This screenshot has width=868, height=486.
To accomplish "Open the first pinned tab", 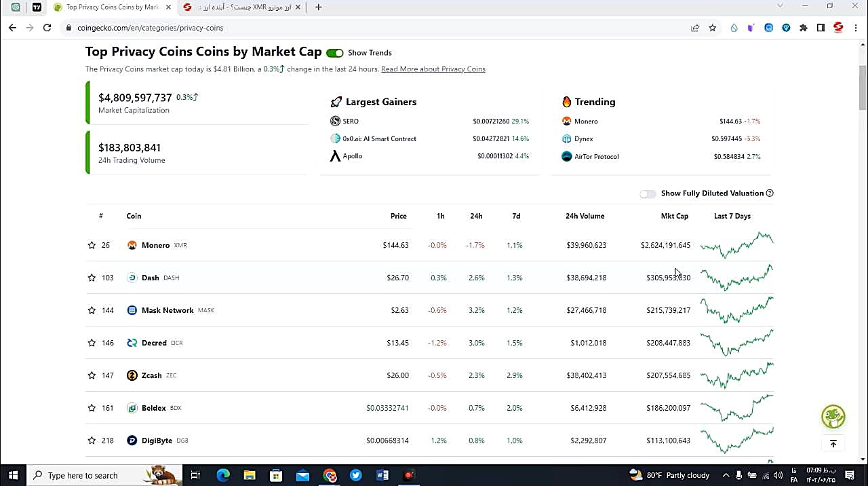I will 16,7.
